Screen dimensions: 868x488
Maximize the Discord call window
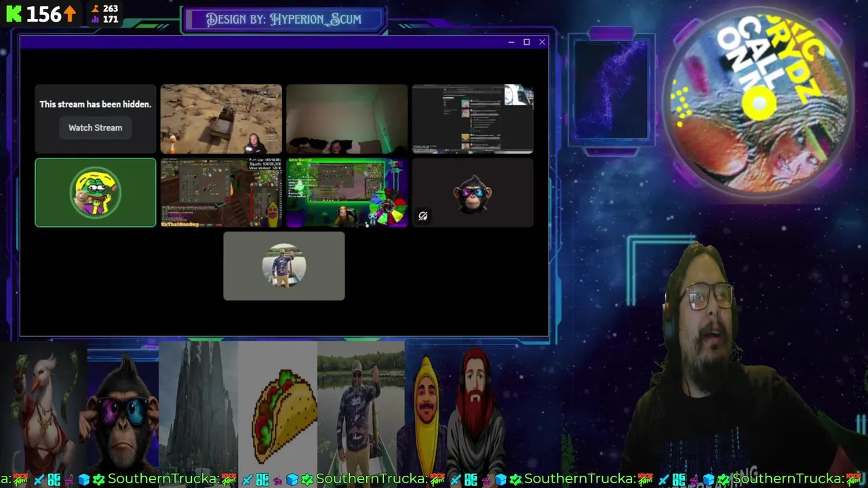[526, 42]
